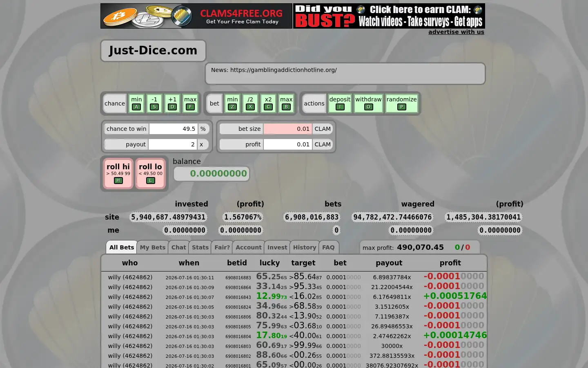
Task: Open the Fair? tab
Action: pos(222,247)
